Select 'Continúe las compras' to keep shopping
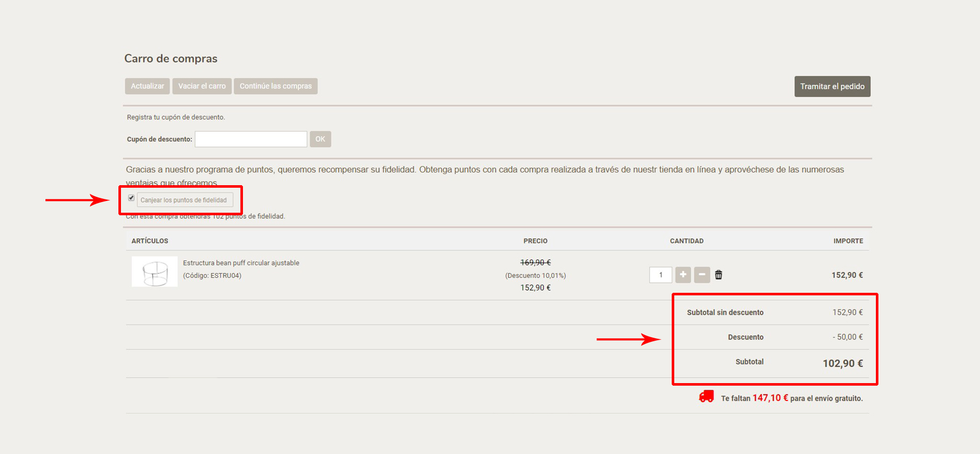Viewport: 980px width, 454px height. (x=276, y=86)
